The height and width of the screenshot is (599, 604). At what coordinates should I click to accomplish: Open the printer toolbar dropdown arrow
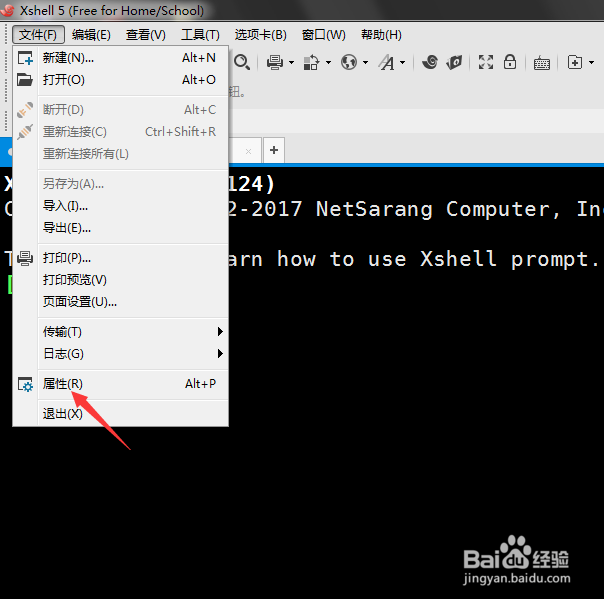pyautogui.click(x=292, y=62)
